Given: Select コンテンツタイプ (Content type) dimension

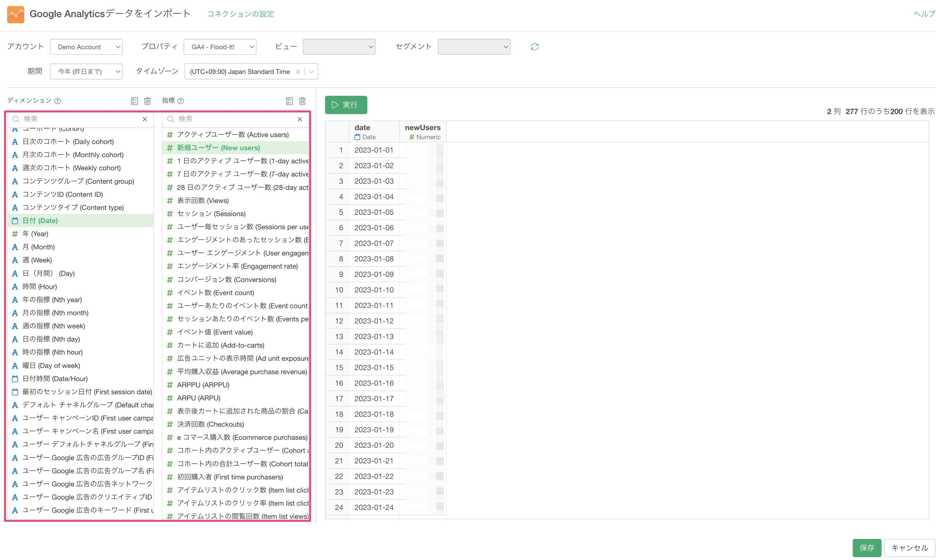Looking at the screenshot, I should tap(80, 207).
